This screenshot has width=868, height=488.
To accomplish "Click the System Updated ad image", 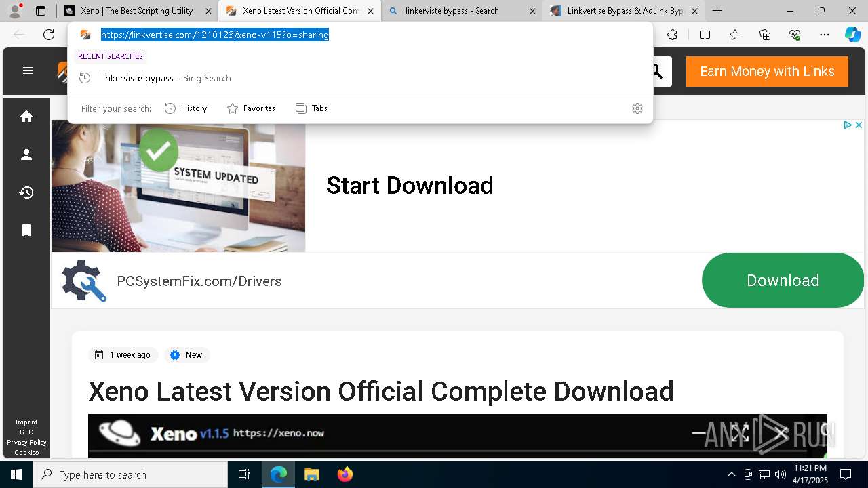I will coord(178,186).
